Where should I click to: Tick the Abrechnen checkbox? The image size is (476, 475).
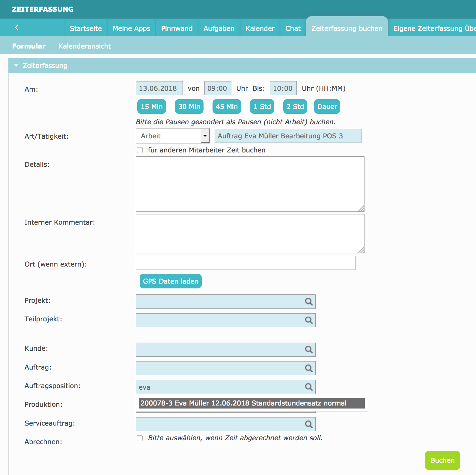point(140,438)
